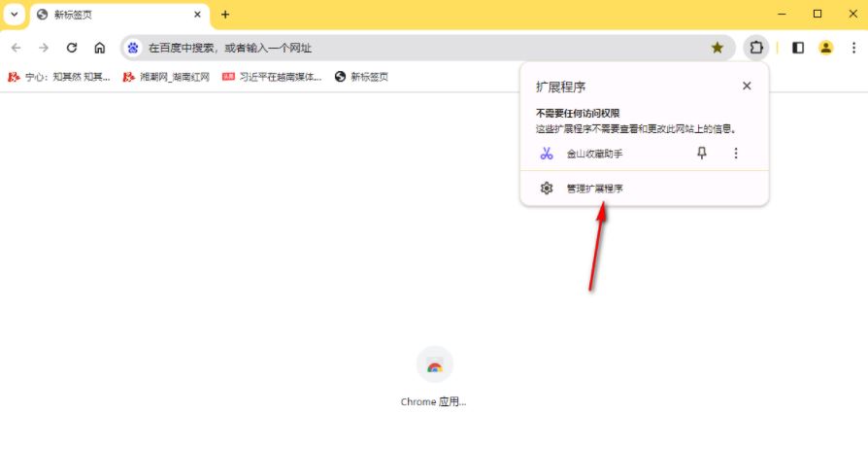This screenshot has height=449, width=868.
Task: Select the 新标签页 browser tab
Action: 120,15
